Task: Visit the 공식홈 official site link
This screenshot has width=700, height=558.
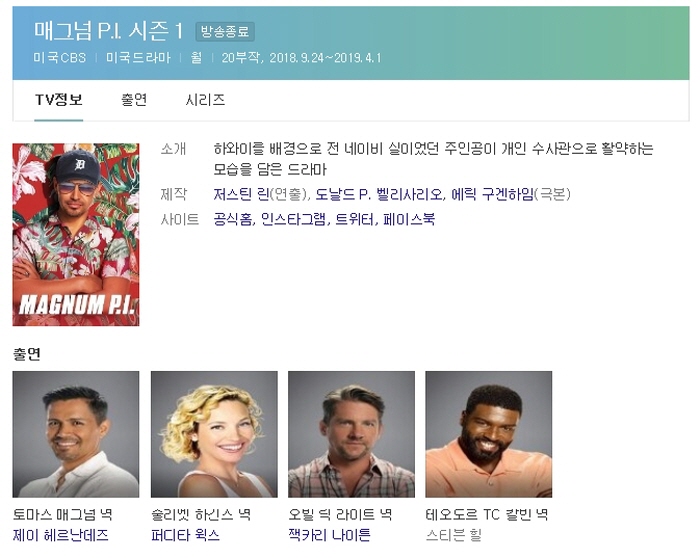Action: [x=234, y=219]
